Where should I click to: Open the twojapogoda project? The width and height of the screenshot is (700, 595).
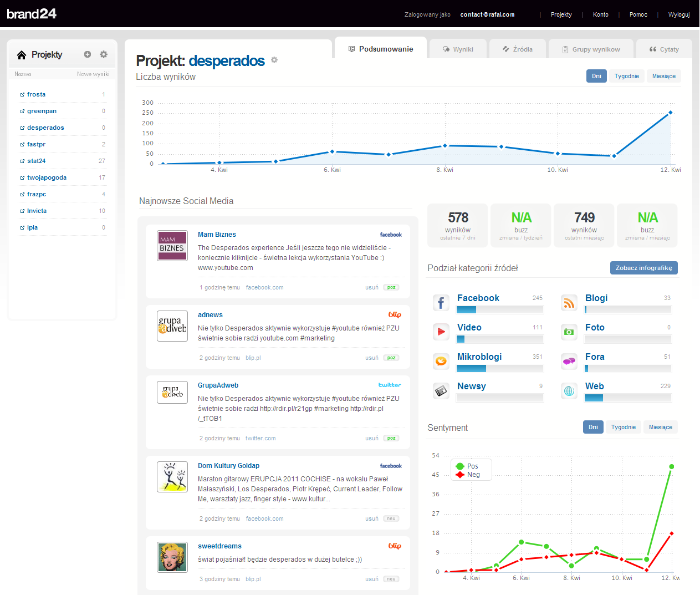(47, 177)
